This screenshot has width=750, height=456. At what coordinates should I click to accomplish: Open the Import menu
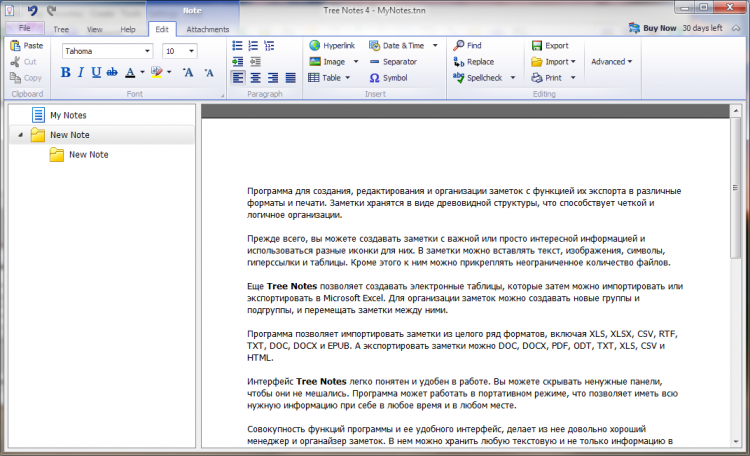pyautogui.click(x=553, y=62)
